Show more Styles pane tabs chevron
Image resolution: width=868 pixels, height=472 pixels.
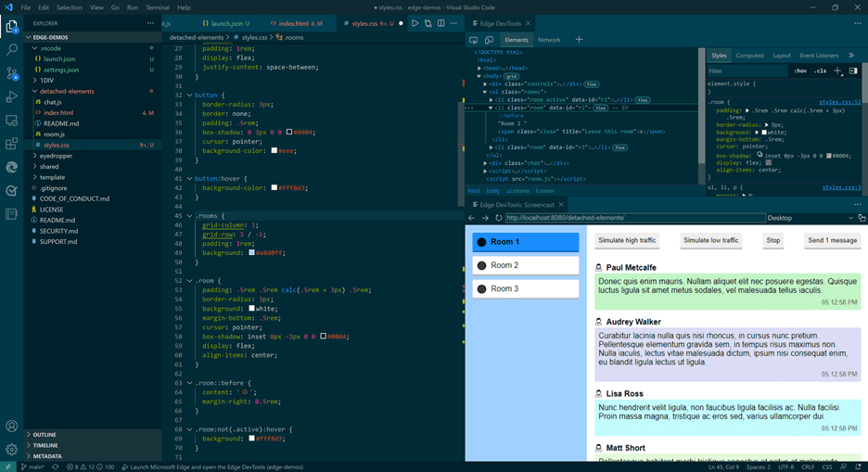tap(851, 56)
